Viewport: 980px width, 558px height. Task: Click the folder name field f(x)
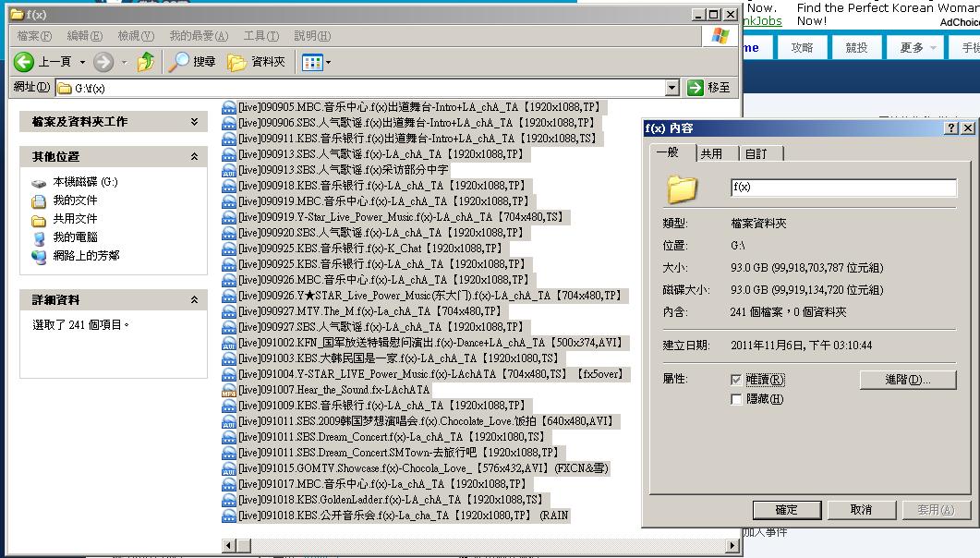tap(843, 187)
